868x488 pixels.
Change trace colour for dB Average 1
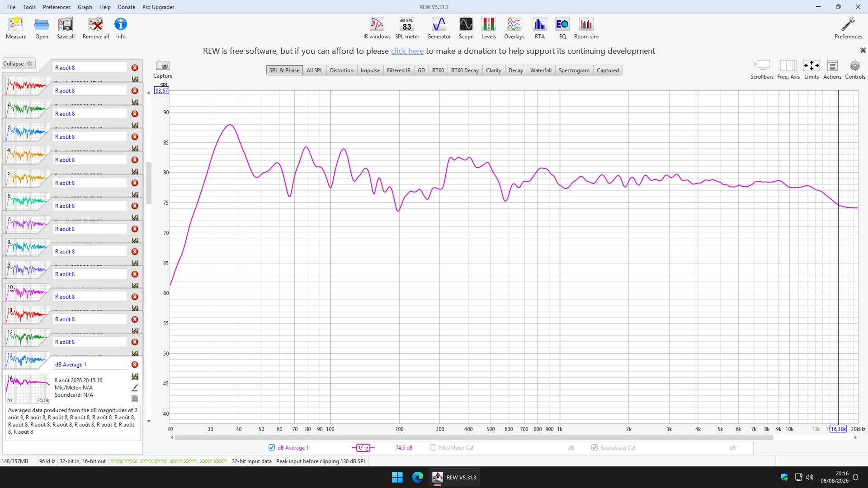pyautogui.click(x=135, y=387)
